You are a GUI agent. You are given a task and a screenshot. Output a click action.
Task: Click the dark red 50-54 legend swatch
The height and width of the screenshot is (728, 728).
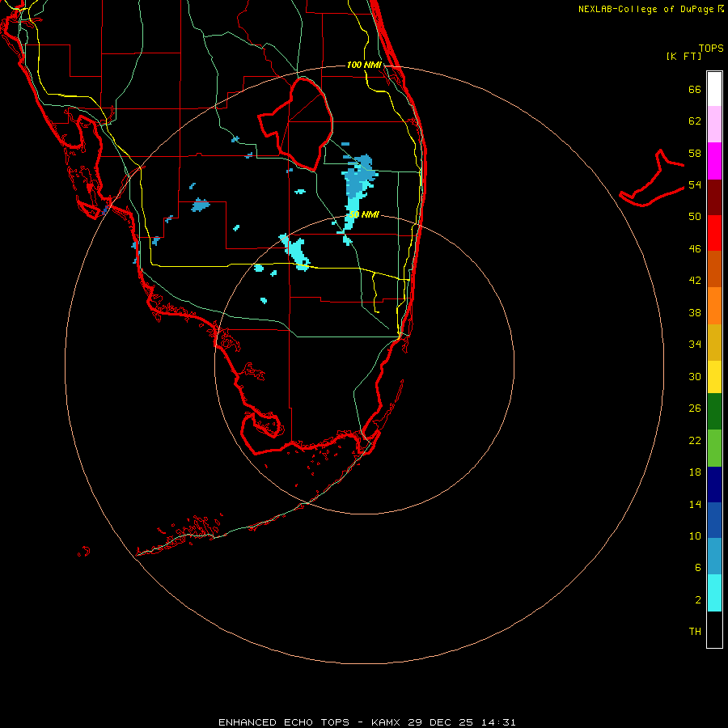[x=714, y=197]
